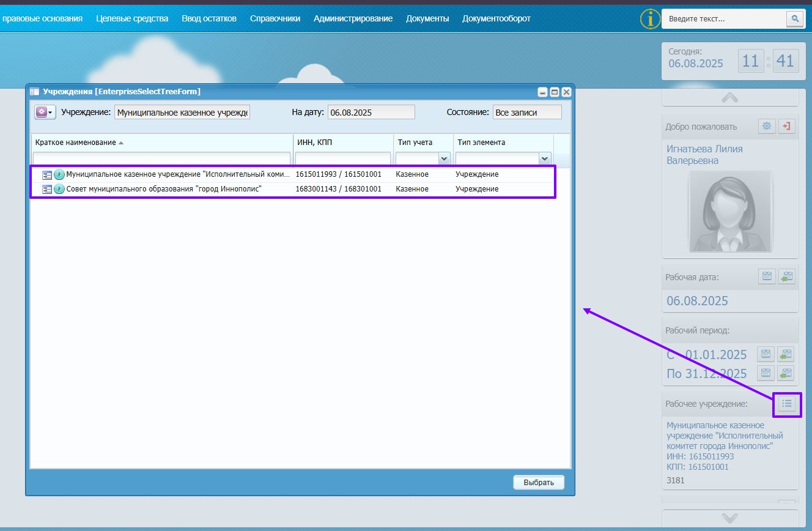Click the row type icon for Совет
This screenshot has width=812, height=531.
click(47, 189)
